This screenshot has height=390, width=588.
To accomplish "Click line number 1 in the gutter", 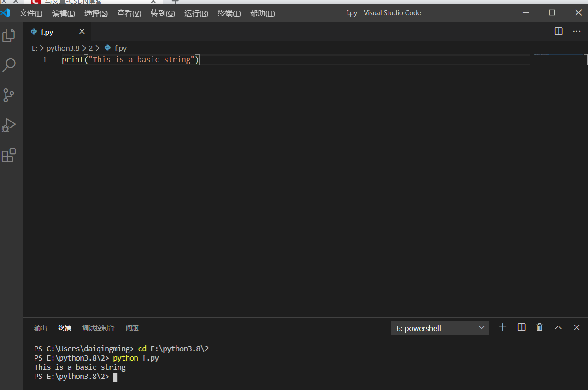I will pos(44,60).
